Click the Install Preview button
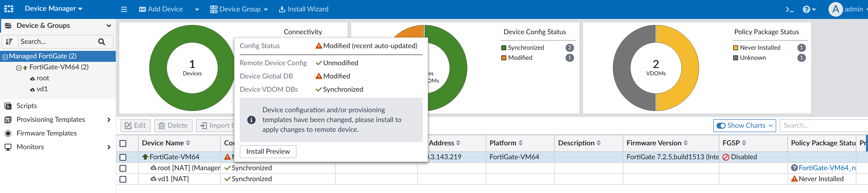Screen dimensions: 868x193 coord(268,151)
